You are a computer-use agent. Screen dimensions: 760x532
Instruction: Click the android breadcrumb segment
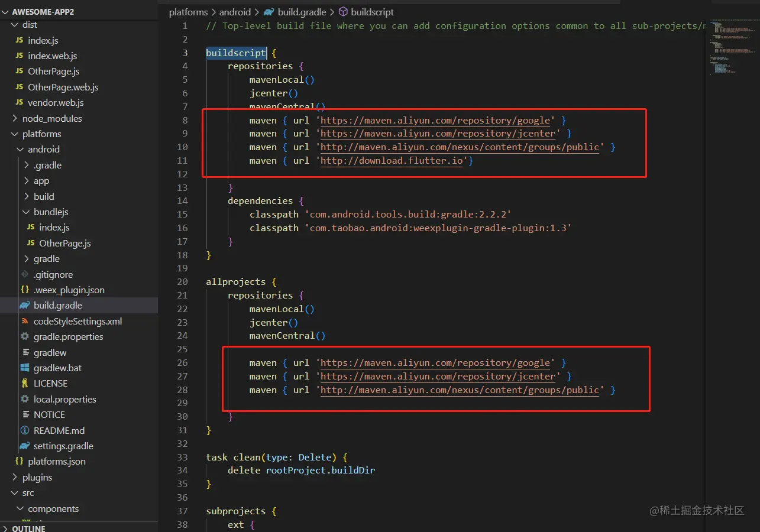click(x=235, y=12)
